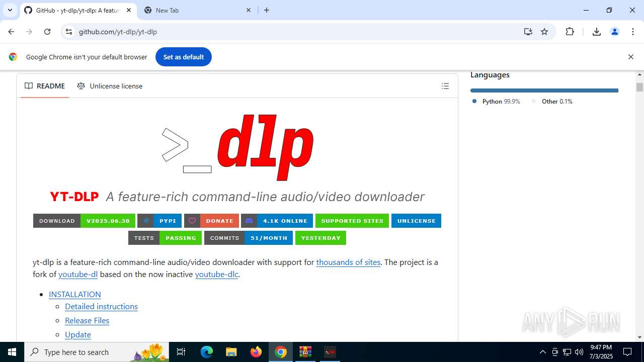Open the yt-dlp terminal app in taskbar
Viewport: 644px width, 362px height.
pos(330,352)
